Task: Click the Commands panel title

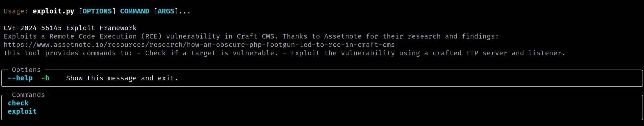Action: coord(28,95)
